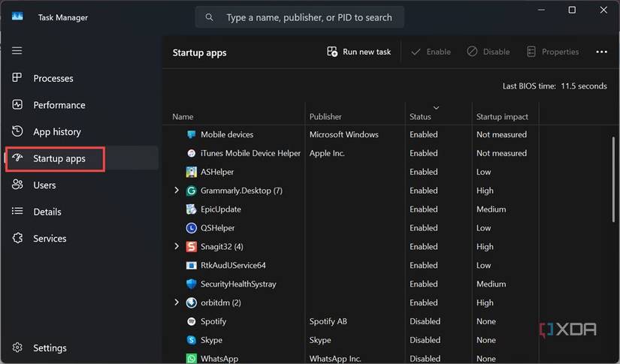
Task: Sort by the Startup impact column header
Action: pyautogui.click(x=502, y=116)
